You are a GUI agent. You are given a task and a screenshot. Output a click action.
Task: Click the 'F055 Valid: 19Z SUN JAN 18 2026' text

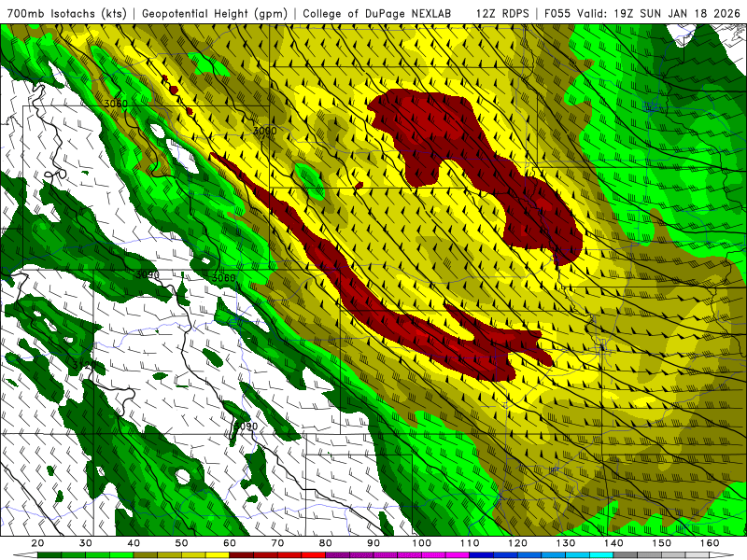(642, 13)
